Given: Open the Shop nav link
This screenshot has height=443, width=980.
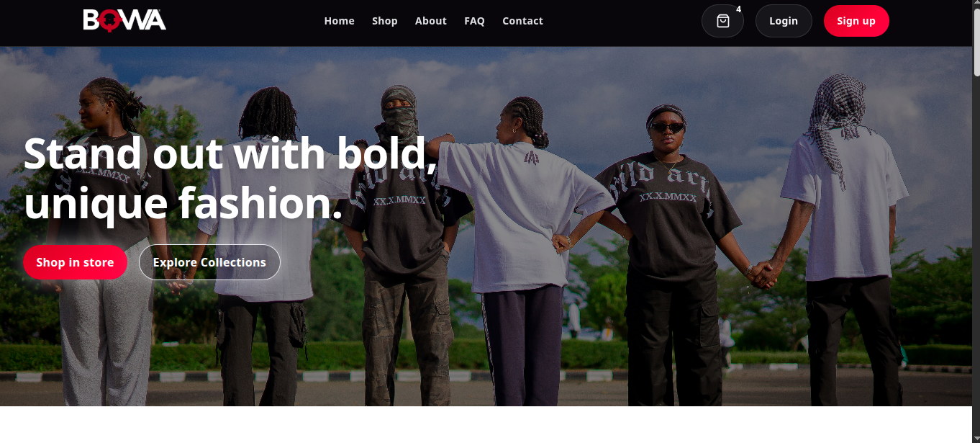Looking at the screenshot, I should [x=385, y=21].
